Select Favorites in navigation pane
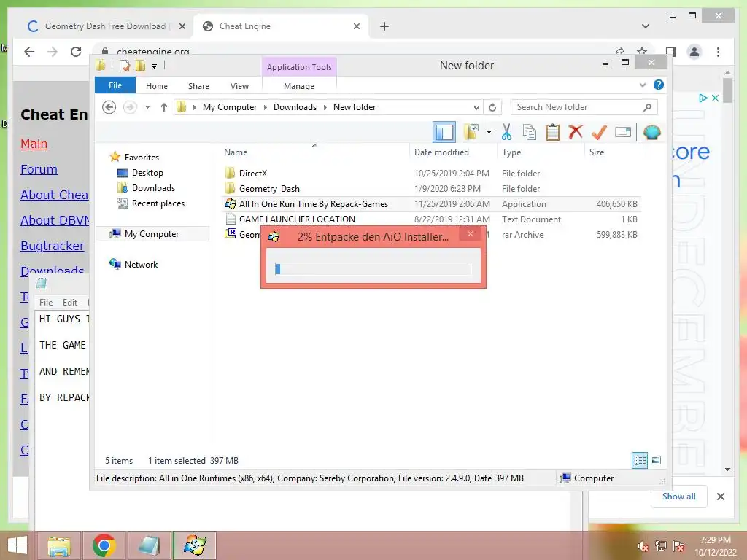This screenshot has width=747, height=560. tap(142, 157)
